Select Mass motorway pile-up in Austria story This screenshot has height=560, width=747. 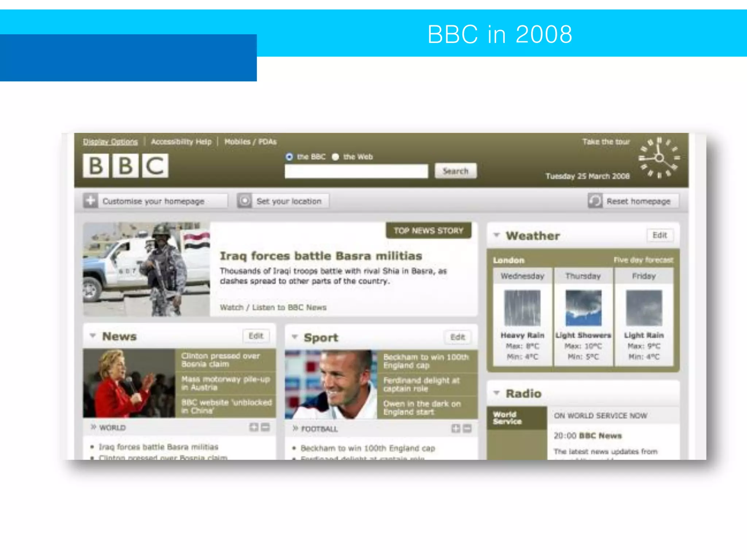coord(225,383)
